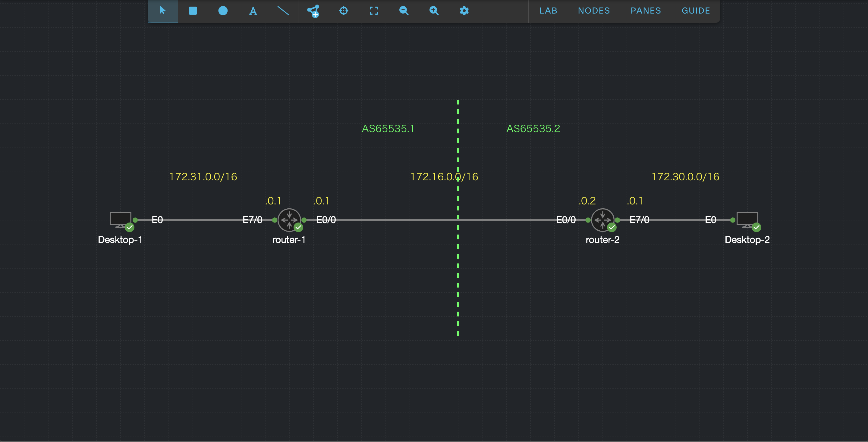Choose the ellipse annotation tool
The height and width of the screenshot is (442, 868).
point(223,11)
